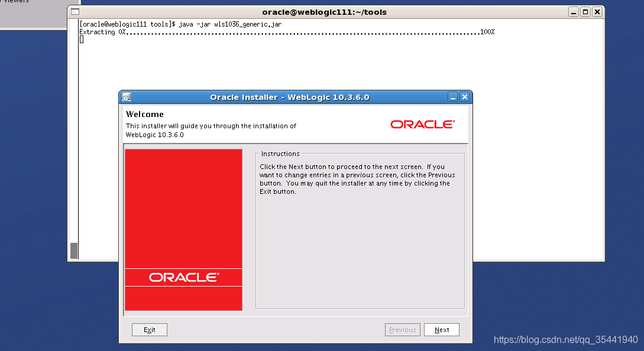Close the oracle@weblogic111 terminal window

tap(597, 12)
